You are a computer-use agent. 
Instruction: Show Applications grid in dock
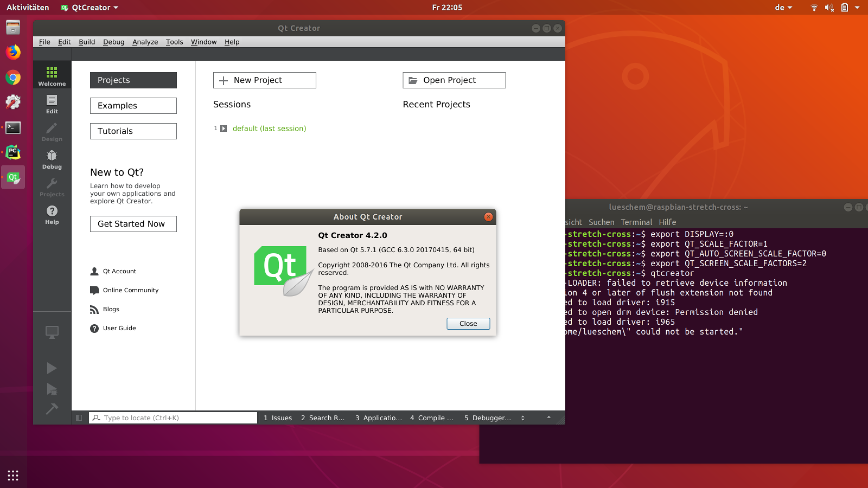point(13,476)
